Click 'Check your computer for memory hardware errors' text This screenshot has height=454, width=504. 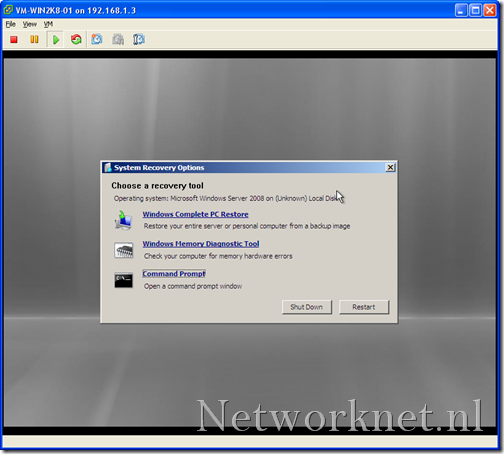218,256
